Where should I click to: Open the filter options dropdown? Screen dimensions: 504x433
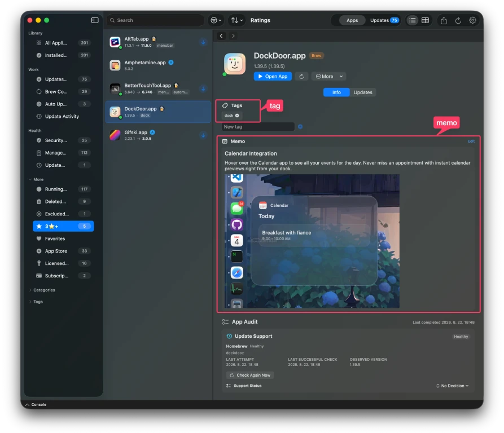(x=216, y=20)
